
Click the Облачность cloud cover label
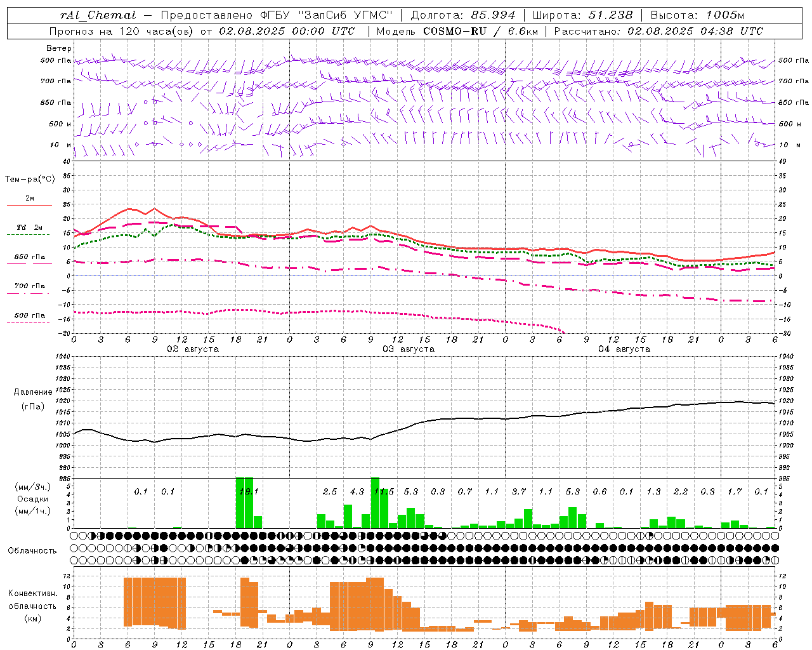32,551
